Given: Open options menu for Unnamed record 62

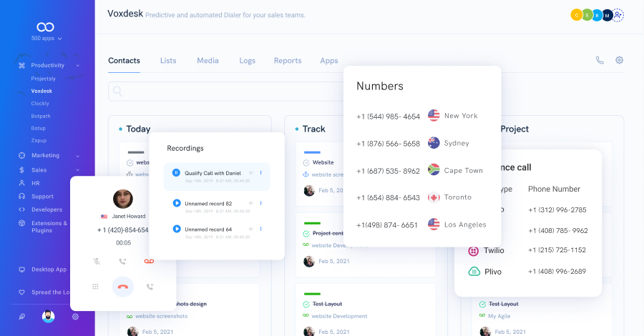Looking at the screenshot, I should [x=260, y=203].
